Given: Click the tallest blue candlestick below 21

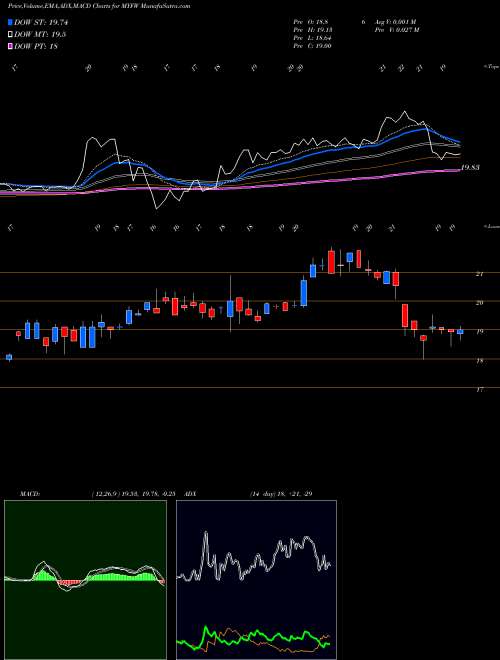Looking at the screenshot, I should pos(304,293).
